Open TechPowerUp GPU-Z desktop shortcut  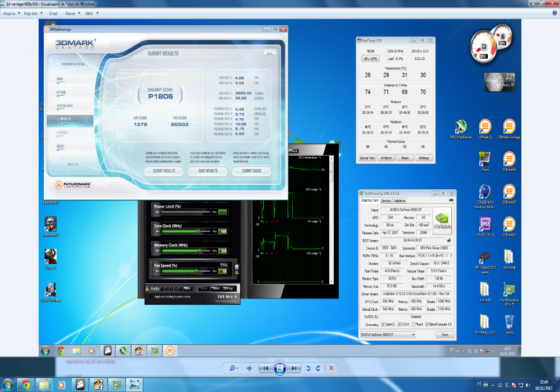tap(509, 294)
